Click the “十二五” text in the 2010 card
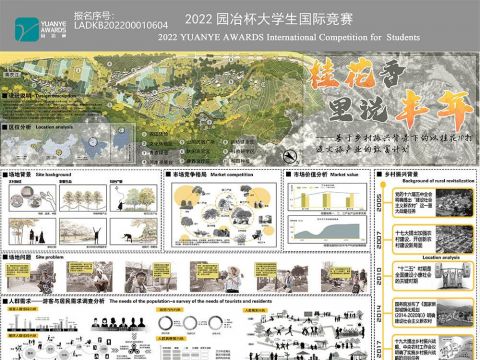This screenshot has height=360, width=480. 413,275
